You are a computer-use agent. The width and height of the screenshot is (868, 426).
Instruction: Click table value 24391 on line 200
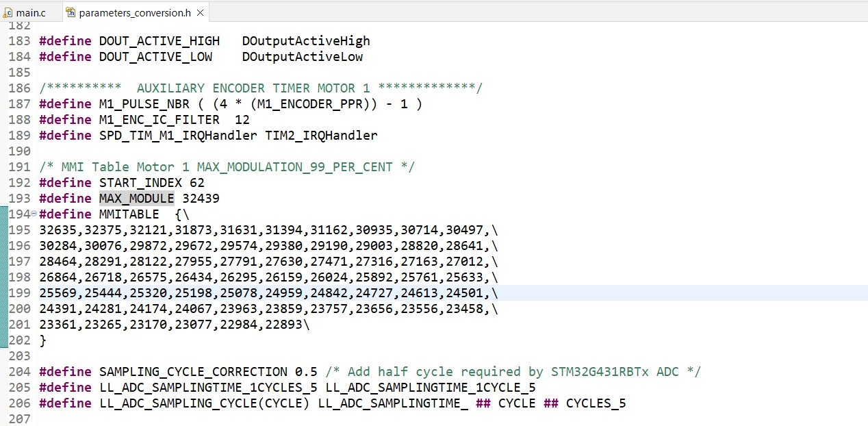pyautogui.click(x=58, y=308)
